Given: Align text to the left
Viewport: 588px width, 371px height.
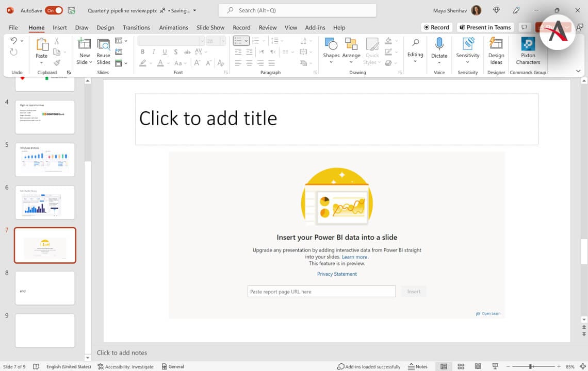Looking at the screenshot, I should [x=238, y=63].
